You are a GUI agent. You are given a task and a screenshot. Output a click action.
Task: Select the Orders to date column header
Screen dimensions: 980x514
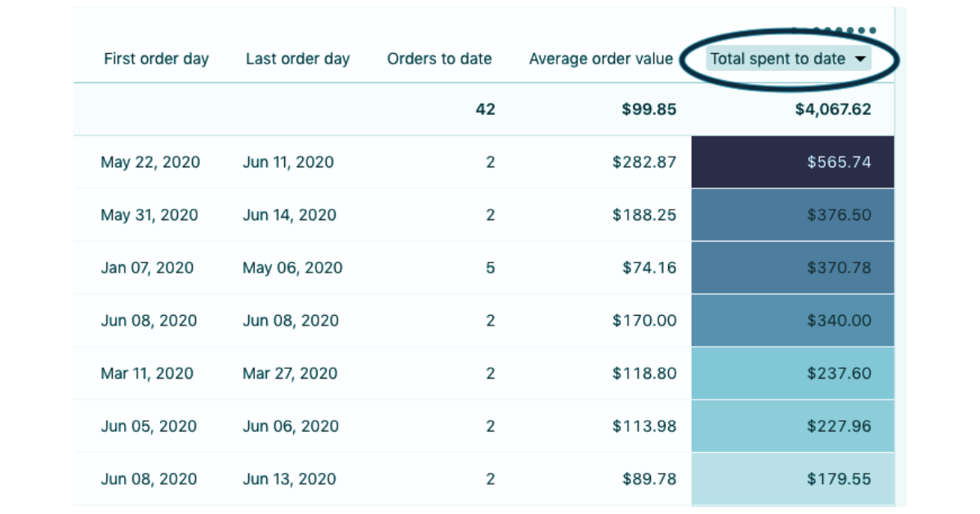[439, 59]
